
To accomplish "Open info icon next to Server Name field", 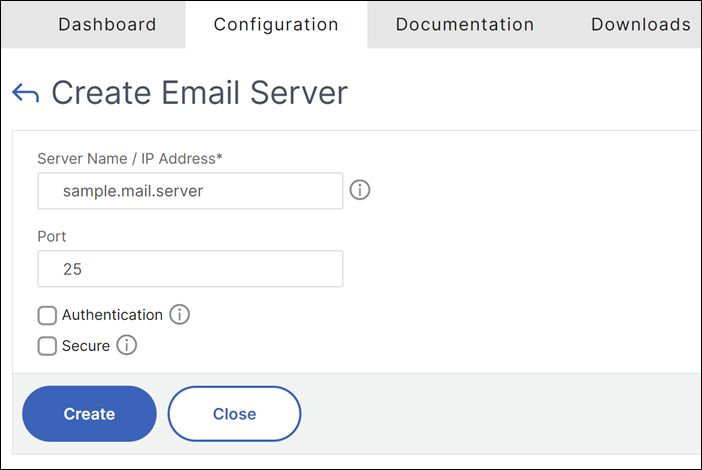I will (x=360, y=190).
